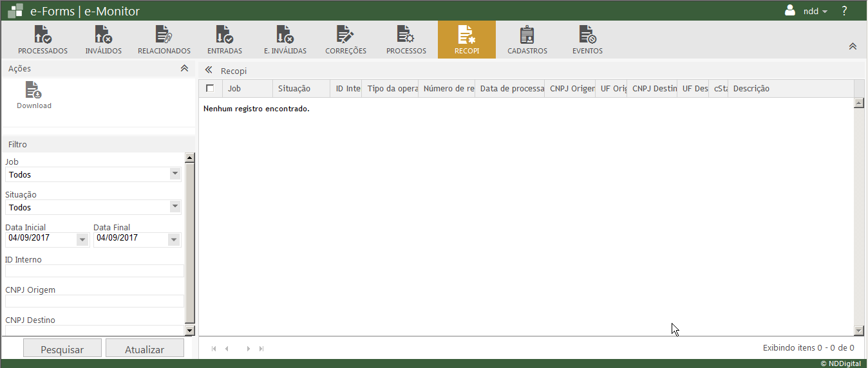Sort by the ID Interno column header
The image size is (868, 368).
[346, 89]
